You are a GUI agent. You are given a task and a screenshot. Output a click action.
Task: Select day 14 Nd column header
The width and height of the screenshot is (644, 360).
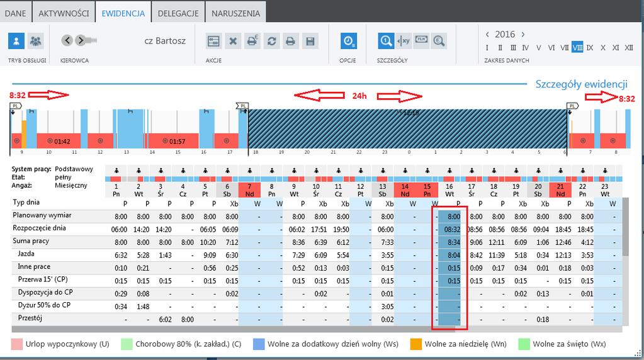tap(405, 190)
